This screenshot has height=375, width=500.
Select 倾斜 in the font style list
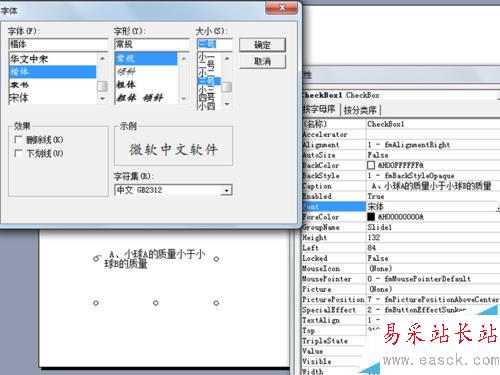[146, 72]
